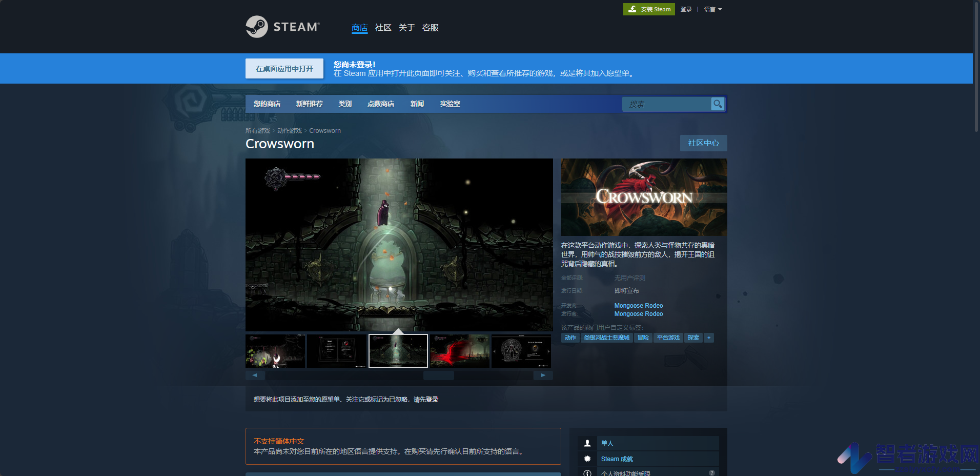Click the 类银河战士恶魔城 tag
The height and width of the screenshot is (476, 980).
[x=607, y=338]
